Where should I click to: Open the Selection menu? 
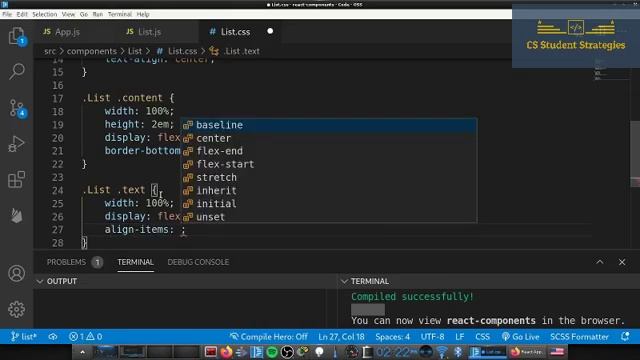(44, 14)
